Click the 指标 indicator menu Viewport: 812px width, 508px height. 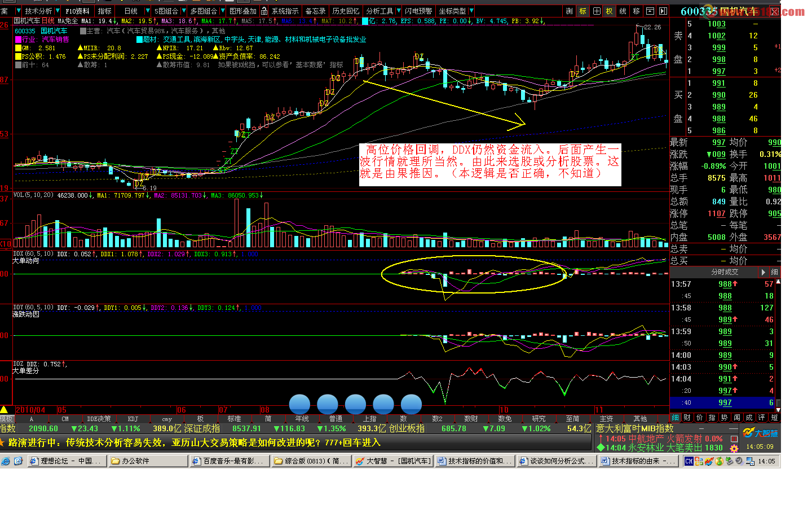105,11
